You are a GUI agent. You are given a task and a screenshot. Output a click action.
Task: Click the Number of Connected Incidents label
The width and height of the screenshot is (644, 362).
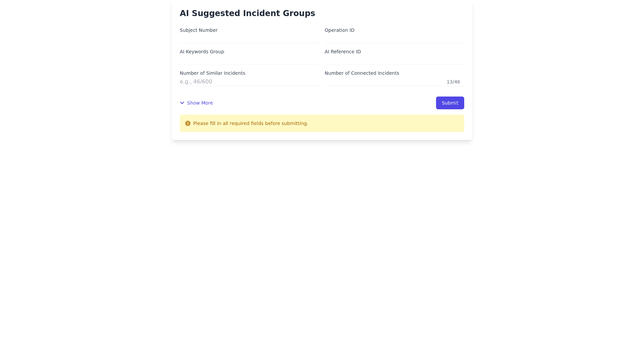pos(362,73)
